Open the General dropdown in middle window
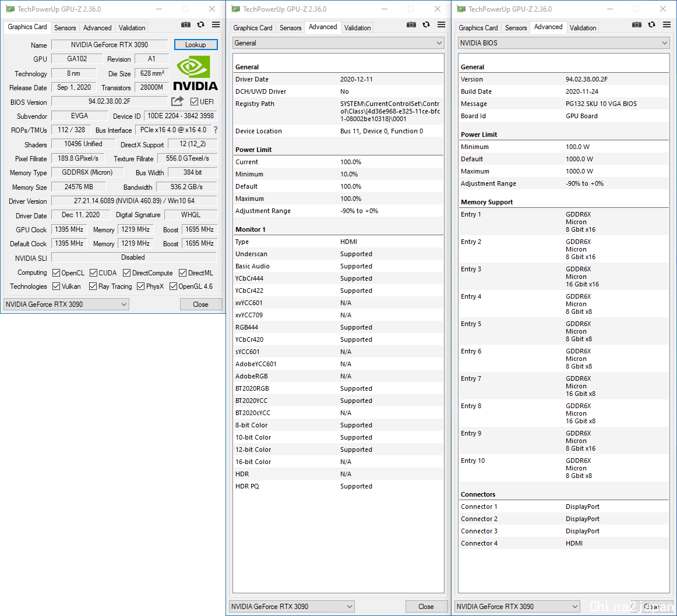Screen dimensions: 677x616 point(338,43)
